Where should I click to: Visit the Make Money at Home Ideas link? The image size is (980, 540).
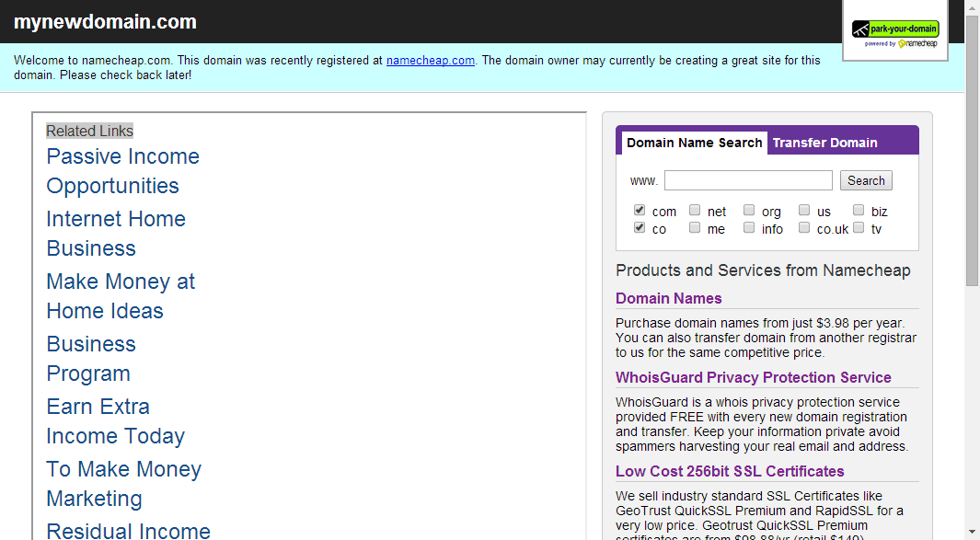tap(121, 295)
